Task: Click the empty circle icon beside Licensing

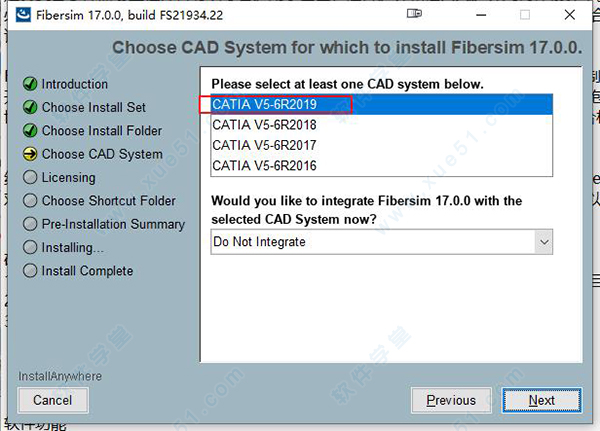Action: click(30, 177)
